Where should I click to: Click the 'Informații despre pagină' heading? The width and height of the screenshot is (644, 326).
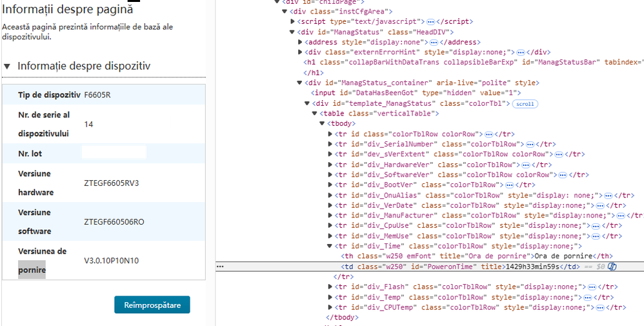68,10
